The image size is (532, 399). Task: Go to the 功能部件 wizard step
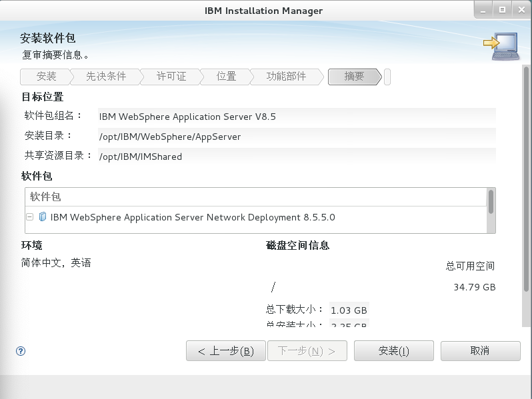pyautogui.click(x=286, y=77)
